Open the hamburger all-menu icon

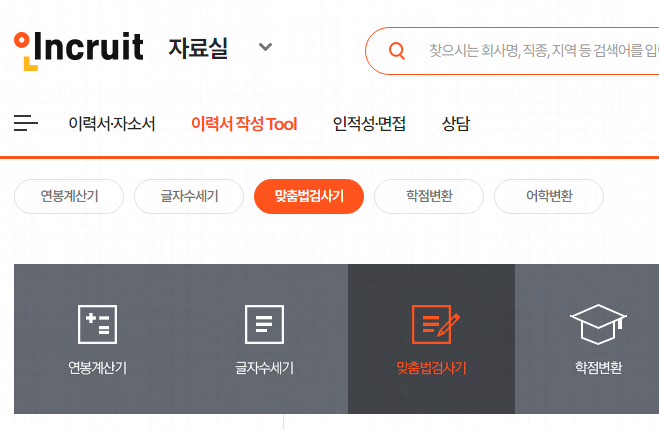tap(26, 123)
